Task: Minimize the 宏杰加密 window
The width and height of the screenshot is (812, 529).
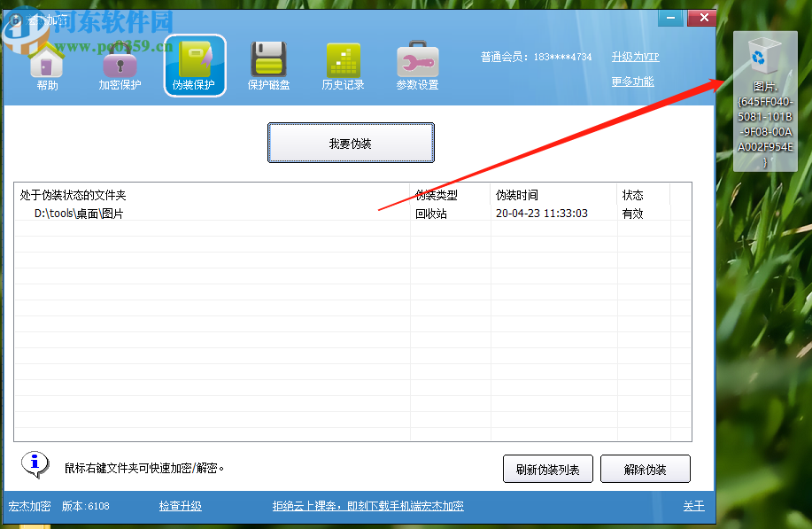Action: click(x=670, y=18)
